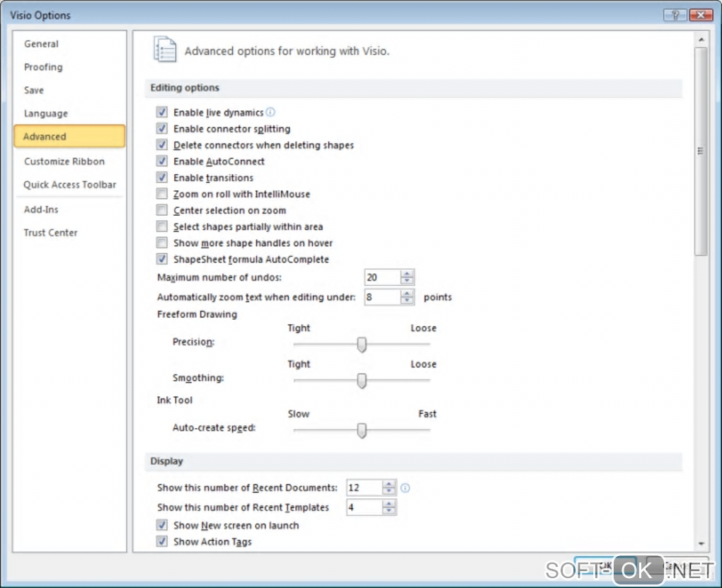
Task: Click the vertical scrollbar thumb
Action: pos(701,151)
